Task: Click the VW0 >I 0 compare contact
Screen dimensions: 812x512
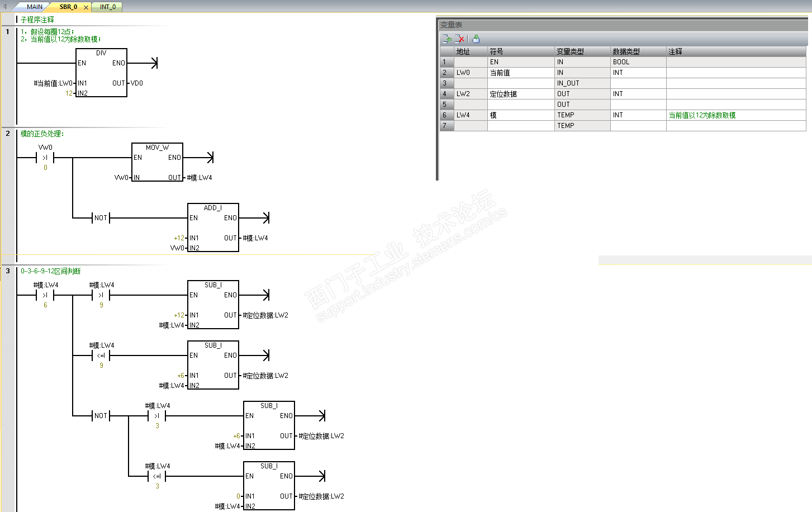Action: pos(45,158)
